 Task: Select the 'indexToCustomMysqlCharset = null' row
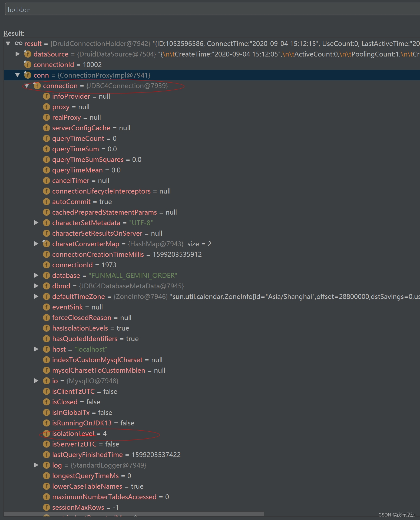[212, 360]
